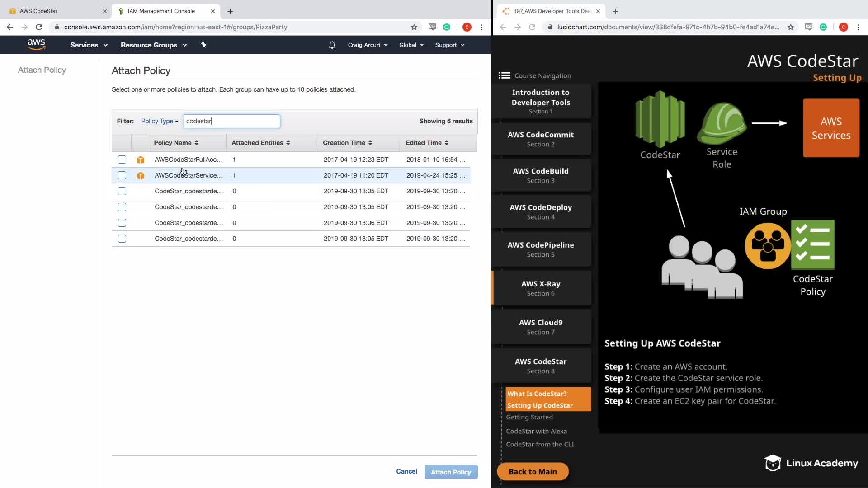Click the Course Navigation list icon

pos(504,75)
